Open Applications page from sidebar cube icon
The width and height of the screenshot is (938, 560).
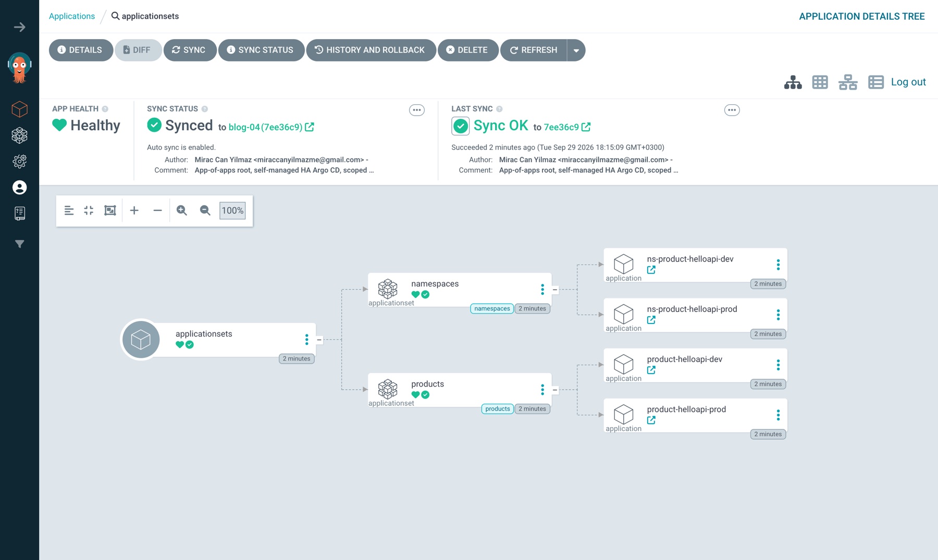tap(20, 109)
